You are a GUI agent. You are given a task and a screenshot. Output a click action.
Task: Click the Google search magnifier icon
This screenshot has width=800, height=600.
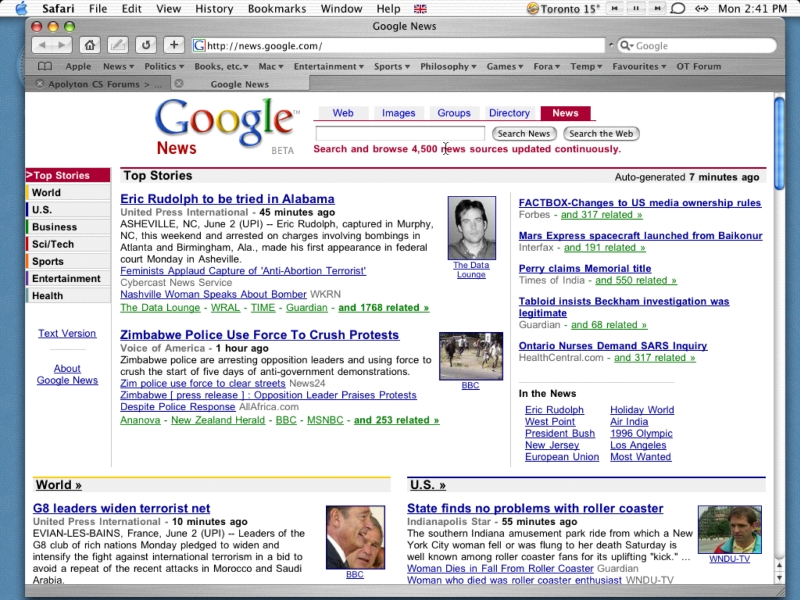coord(626,45)
